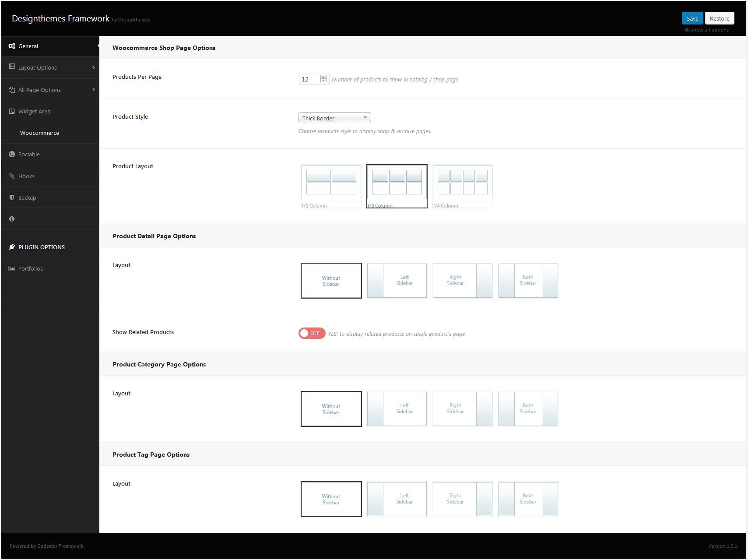The image size is (748, 560).
Task: Click the Hooks paperclip icon
Action: 12,176
